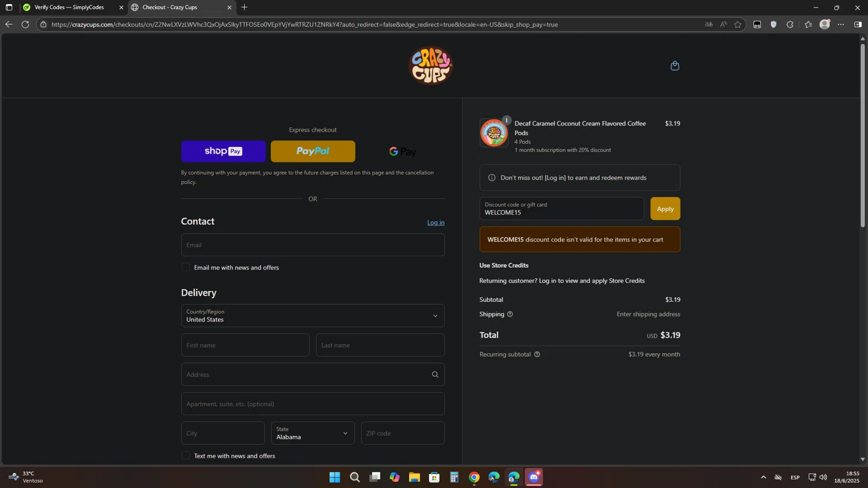Pay with PayPal button
Image resolution: width=868 pixels, height=488 pixels.
[313, 151]
